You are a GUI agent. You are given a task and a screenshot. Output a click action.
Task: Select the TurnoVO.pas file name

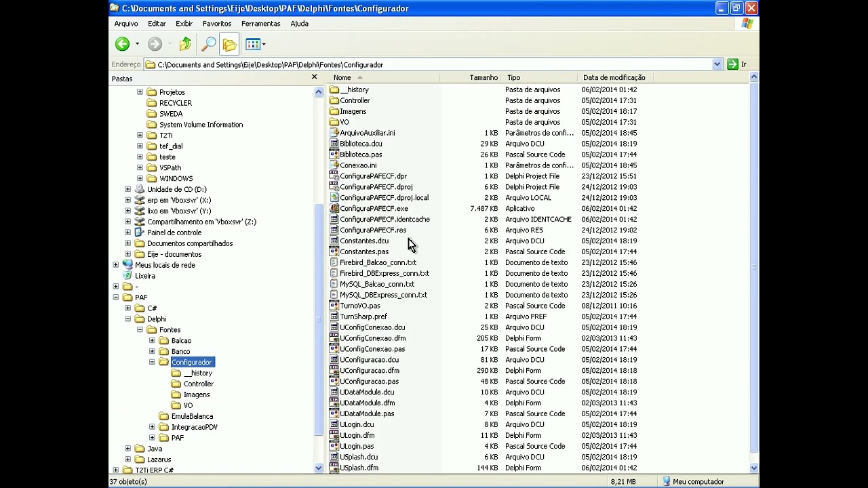pyautogui.click(x=360, y=306)
